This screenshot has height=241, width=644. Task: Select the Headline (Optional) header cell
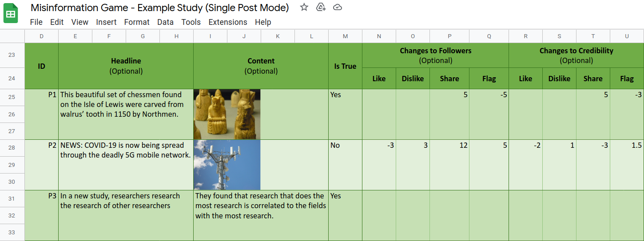tap(126, 66)
